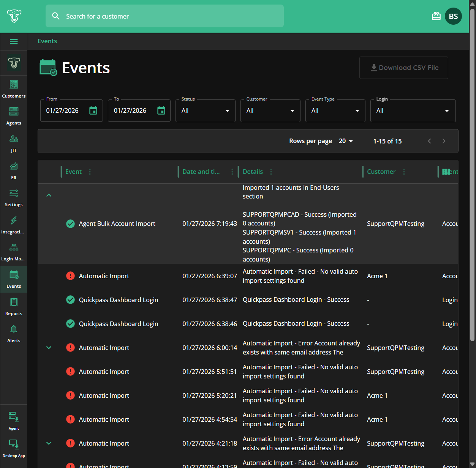
Task: Open the gift rewards icon
Action: click(436, 16)
